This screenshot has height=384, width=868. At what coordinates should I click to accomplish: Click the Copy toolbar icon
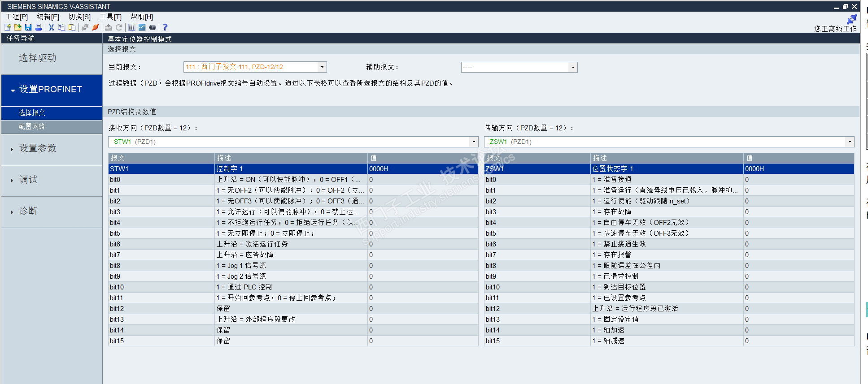(61, 27)
